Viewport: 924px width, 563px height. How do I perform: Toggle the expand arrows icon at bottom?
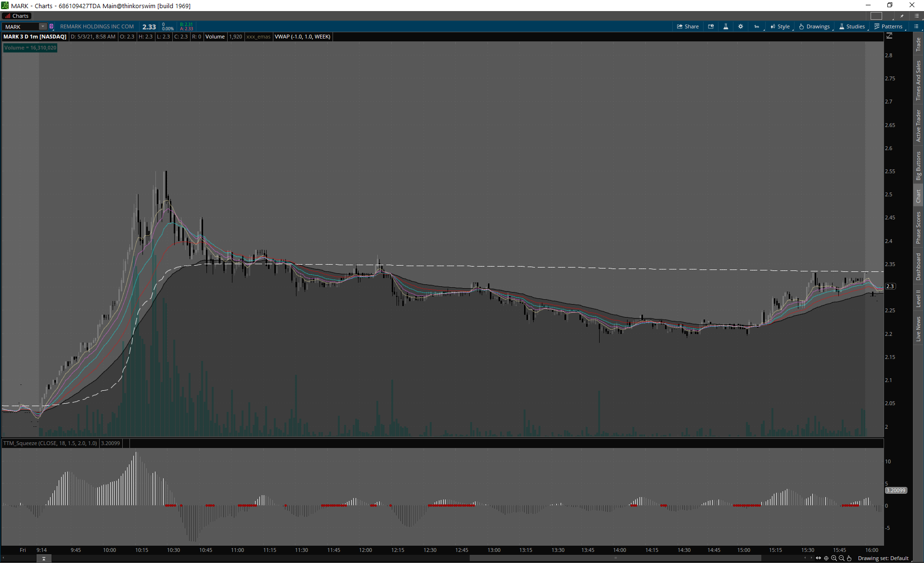pos(818,558)
